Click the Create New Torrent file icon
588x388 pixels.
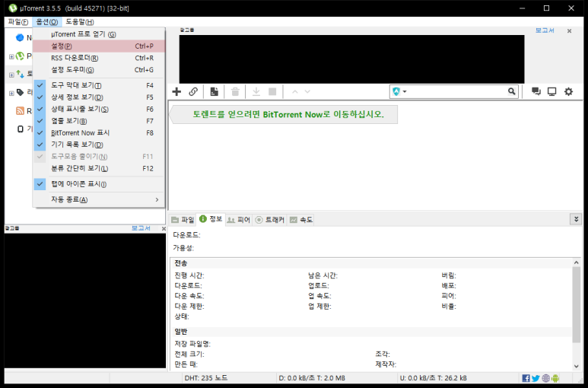coord(214,91)
